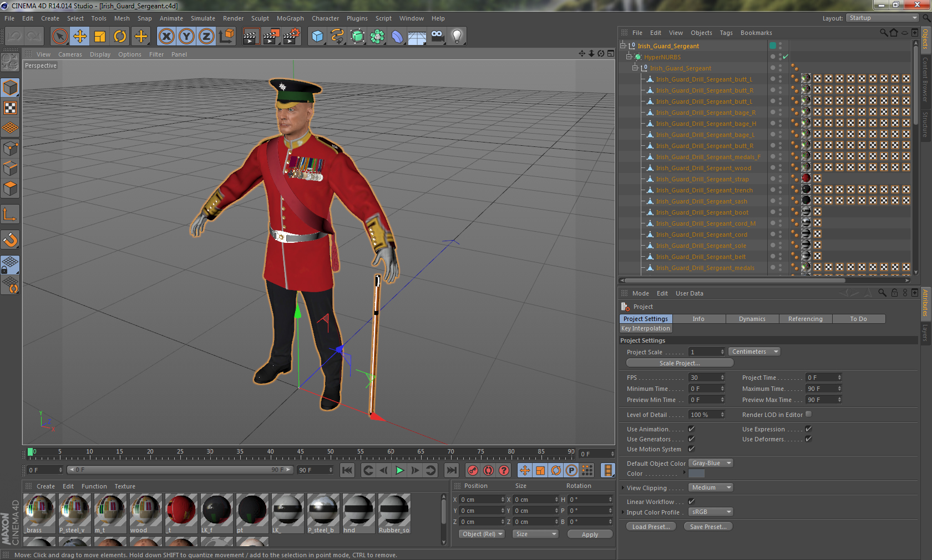Toggle Y axis lock
The height and width of the screenshot is (560, 932).
tap(186, 37)
